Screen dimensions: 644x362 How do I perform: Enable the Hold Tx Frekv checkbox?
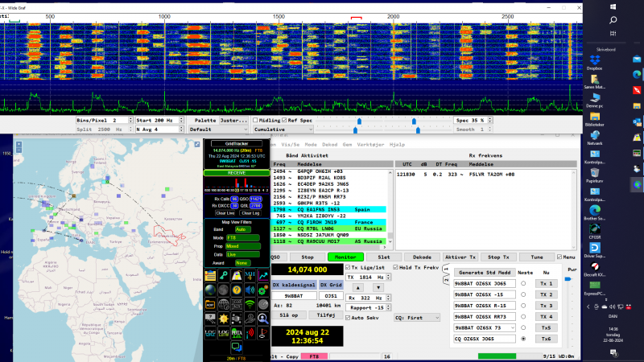pyautogui.click(x=396, y=267)
